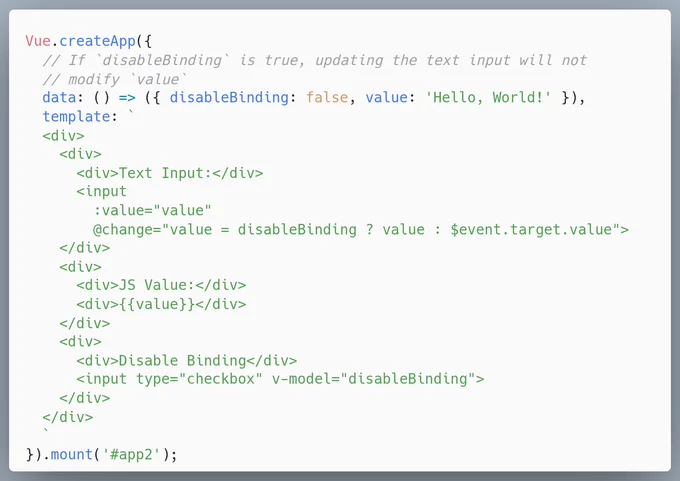Viewport: 680px width, 481px height.
Task: Click the createApp method name
Action: (x=98, y=41)
